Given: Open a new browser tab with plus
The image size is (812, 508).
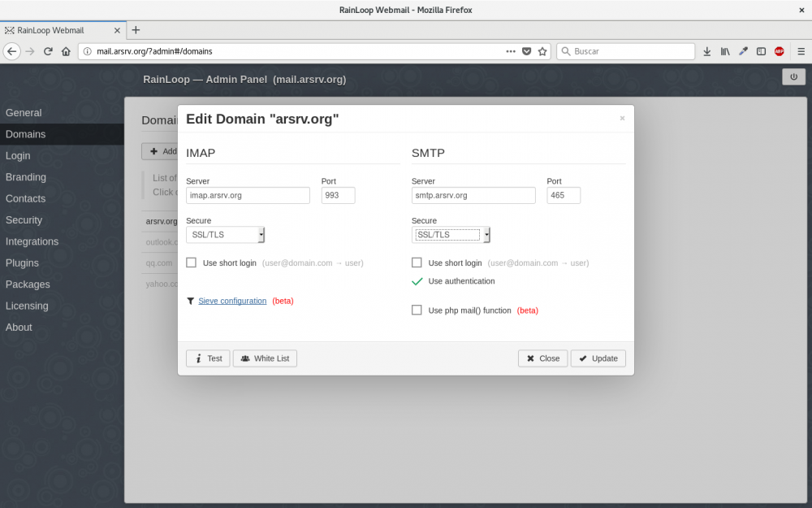Looking at the screenshot, I should (x=136, y=30).
